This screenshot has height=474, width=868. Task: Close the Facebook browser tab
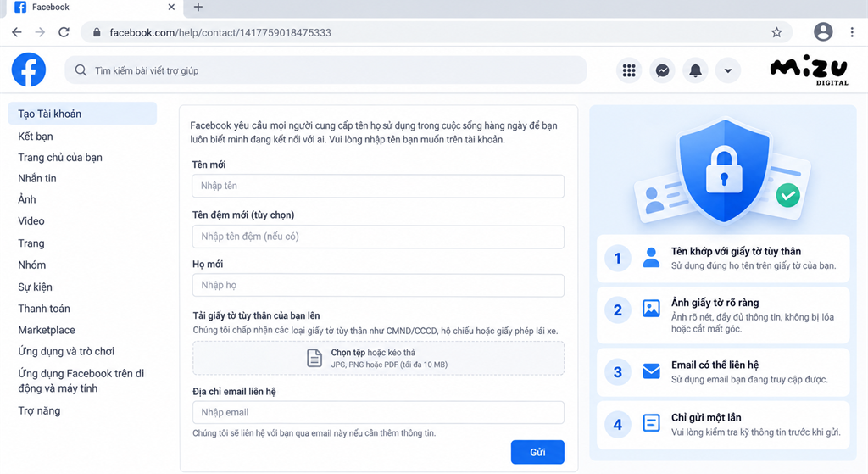(171, 7)
